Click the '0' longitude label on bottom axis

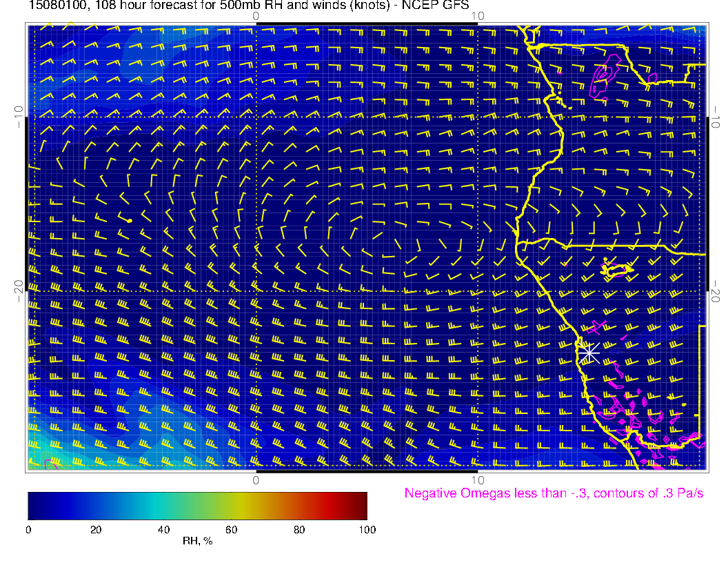point(256,480)
